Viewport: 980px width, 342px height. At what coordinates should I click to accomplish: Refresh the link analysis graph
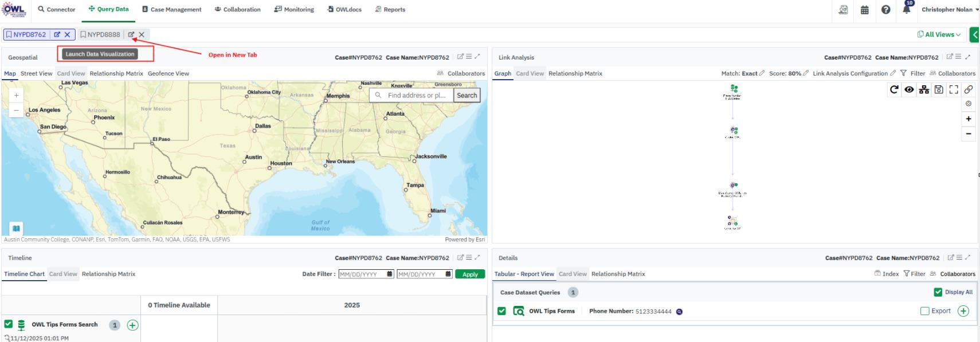click(x=894, y=89)
